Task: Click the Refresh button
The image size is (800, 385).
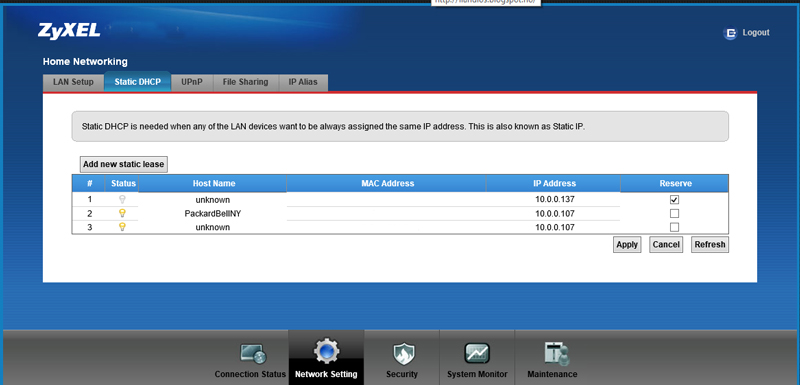Action: [710, 244]
